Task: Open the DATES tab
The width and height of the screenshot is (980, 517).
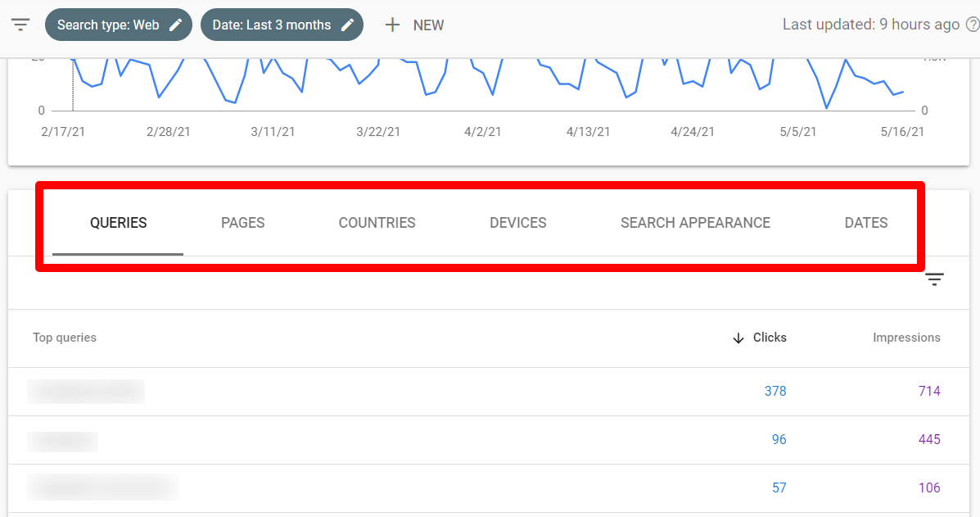Action: [865, 222]
